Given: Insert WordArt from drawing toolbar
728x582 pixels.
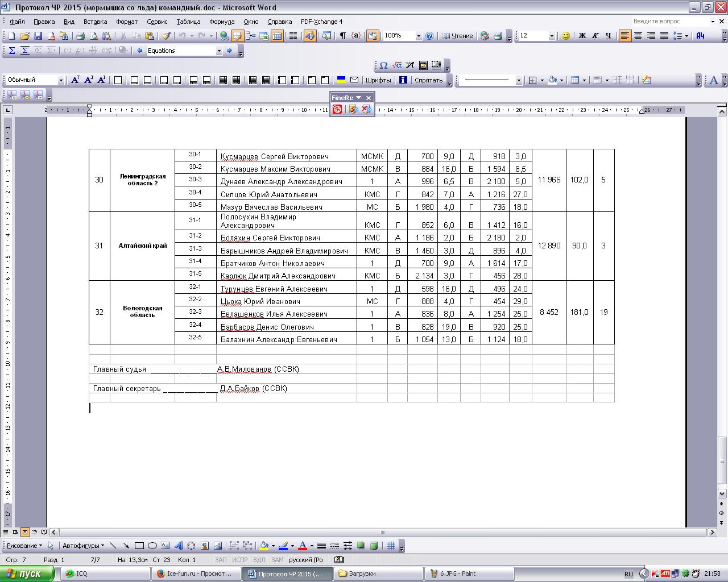Looking at the screenshot, I should point(178,546).
